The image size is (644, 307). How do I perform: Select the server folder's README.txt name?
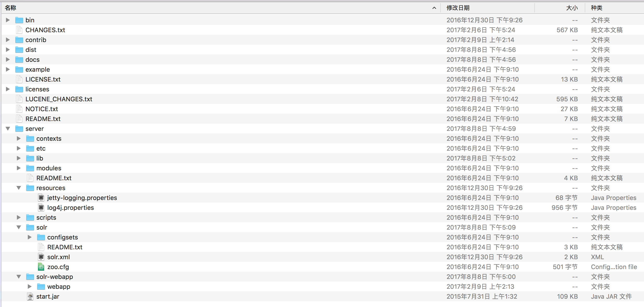54,178
